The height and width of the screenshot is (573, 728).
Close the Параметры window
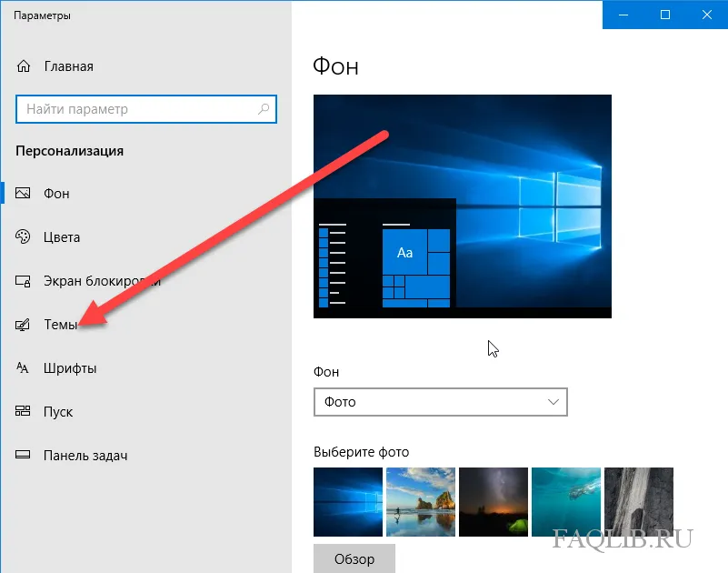707,15
